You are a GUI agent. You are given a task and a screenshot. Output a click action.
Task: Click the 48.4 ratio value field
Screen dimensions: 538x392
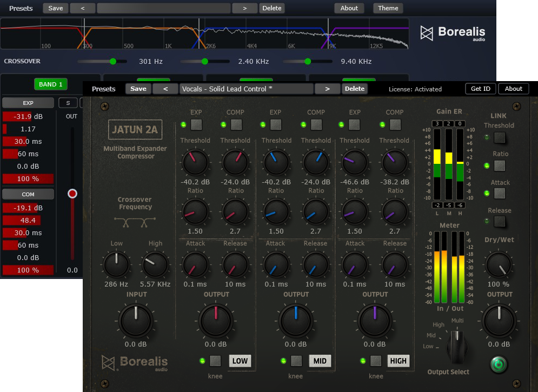(x=28, y=220)
